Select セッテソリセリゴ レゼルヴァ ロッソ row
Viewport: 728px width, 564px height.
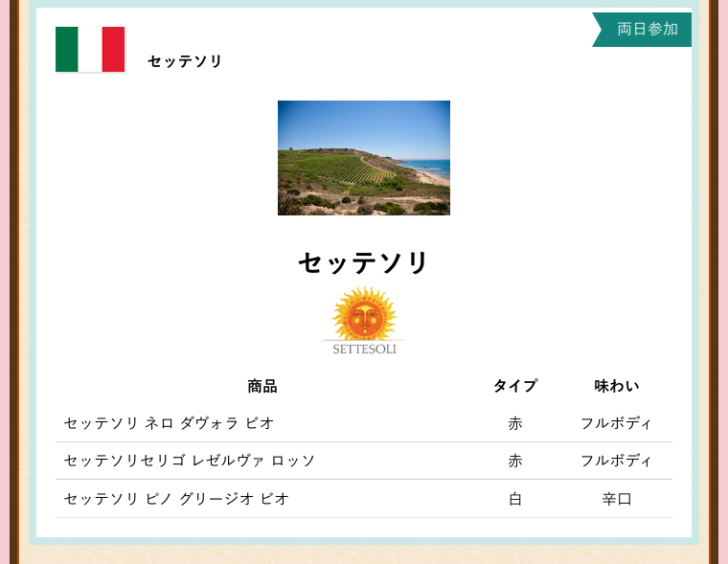pyautogui.click(x=190, y=461)
